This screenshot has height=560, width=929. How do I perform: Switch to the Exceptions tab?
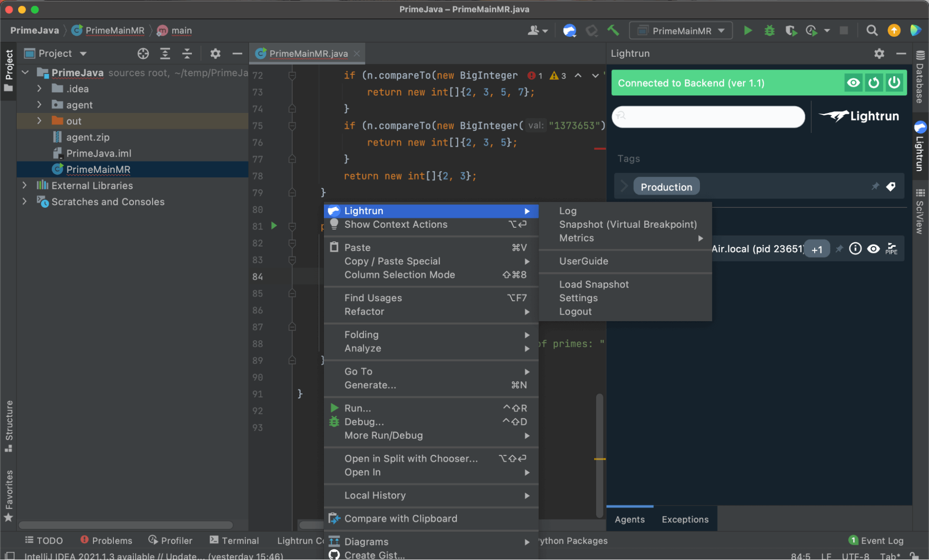(685, 519)
